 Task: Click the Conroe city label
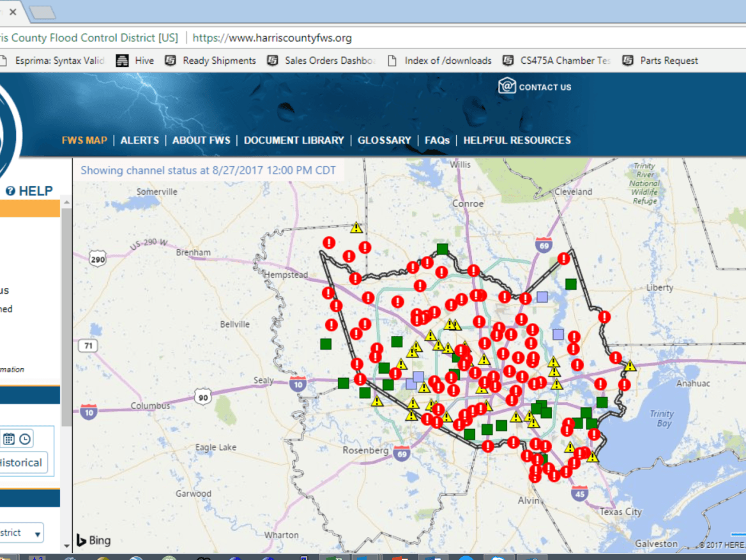pos(468,204)
